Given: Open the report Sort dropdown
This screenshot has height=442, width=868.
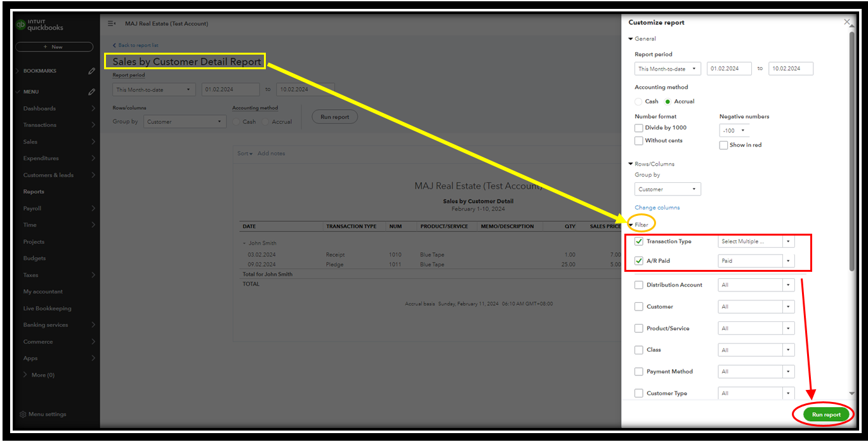Looking at the screenshot, I should pyautogui.click(x=245, y=154).
